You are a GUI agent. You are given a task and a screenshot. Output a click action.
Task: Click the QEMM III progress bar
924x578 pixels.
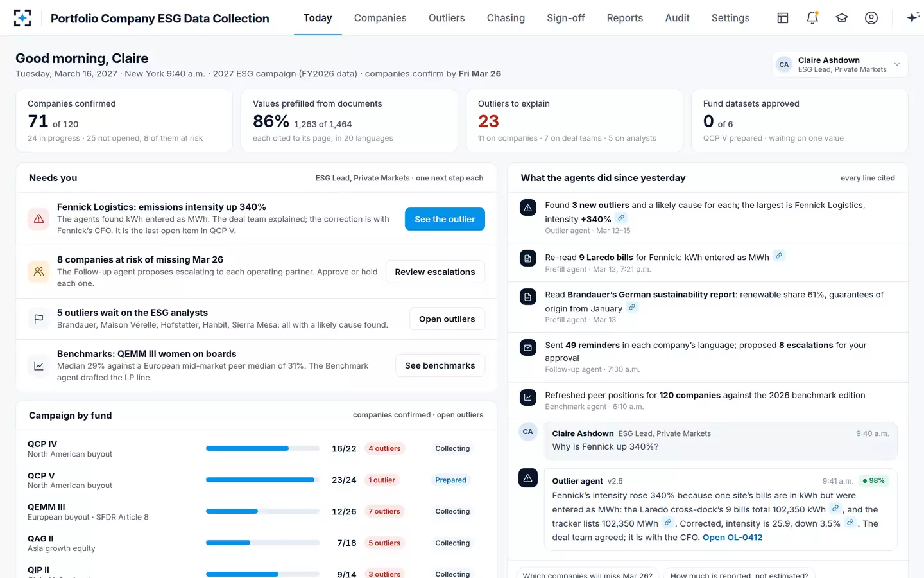(x=262, y=511)
